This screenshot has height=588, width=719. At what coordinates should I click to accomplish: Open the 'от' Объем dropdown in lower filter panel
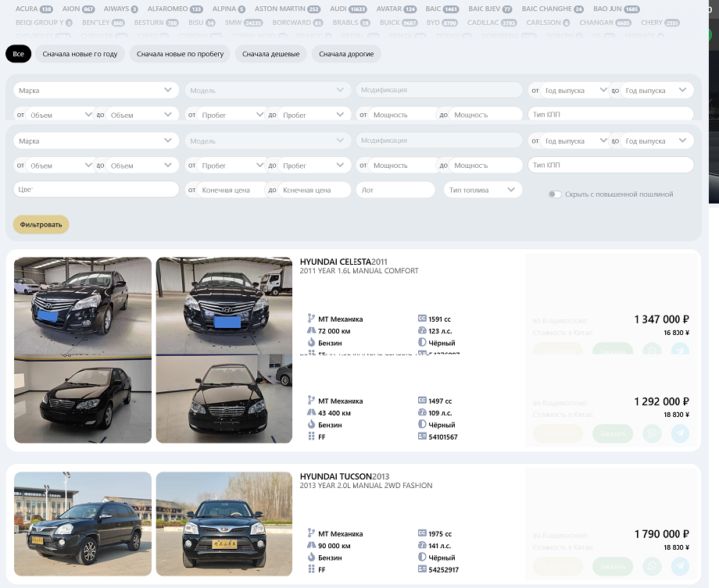coord(59,166)
